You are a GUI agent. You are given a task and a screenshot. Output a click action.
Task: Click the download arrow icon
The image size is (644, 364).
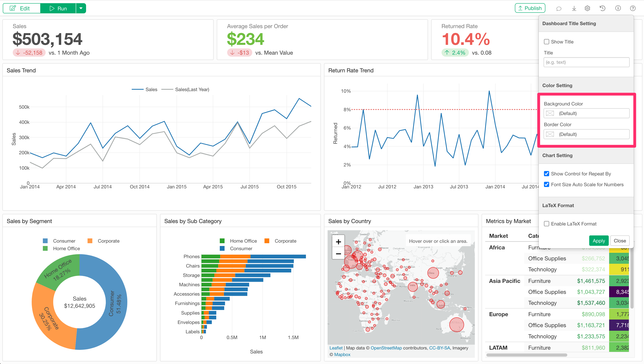pyautogui.click(x=574, y=9)
